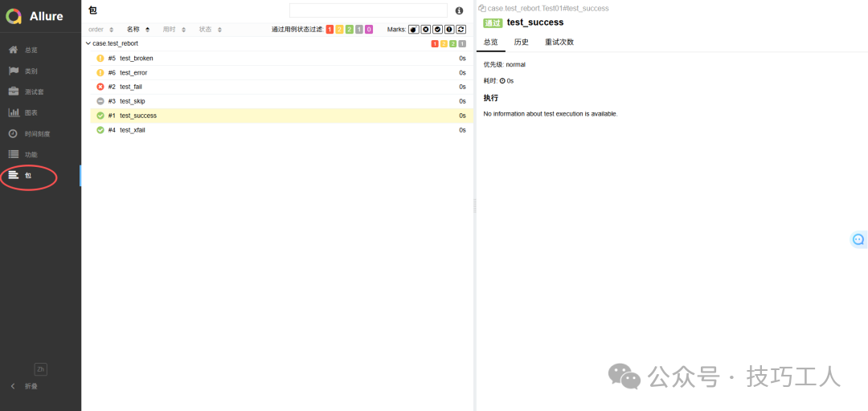
Task: Click the skipped status icon of test_skip
Action: point(100,101)
